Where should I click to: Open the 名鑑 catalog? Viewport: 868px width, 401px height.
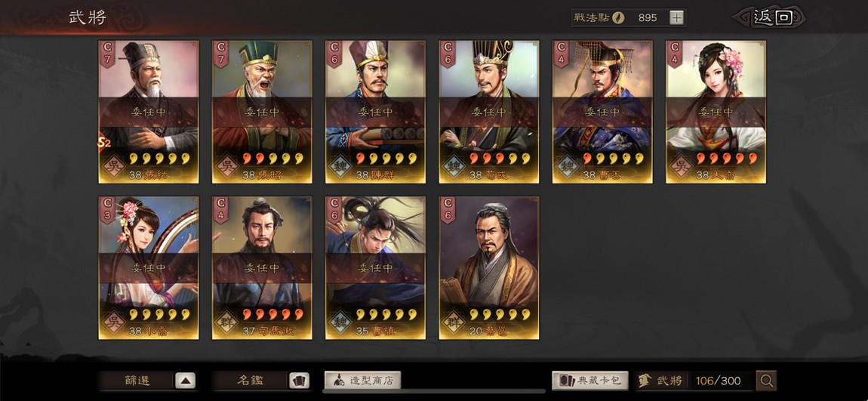(250, 381)
